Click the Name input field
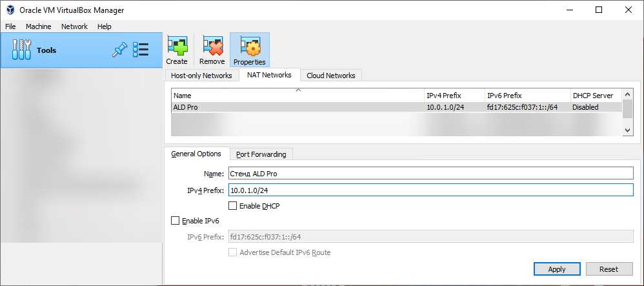644x286 pixels. tap(430, 174)
